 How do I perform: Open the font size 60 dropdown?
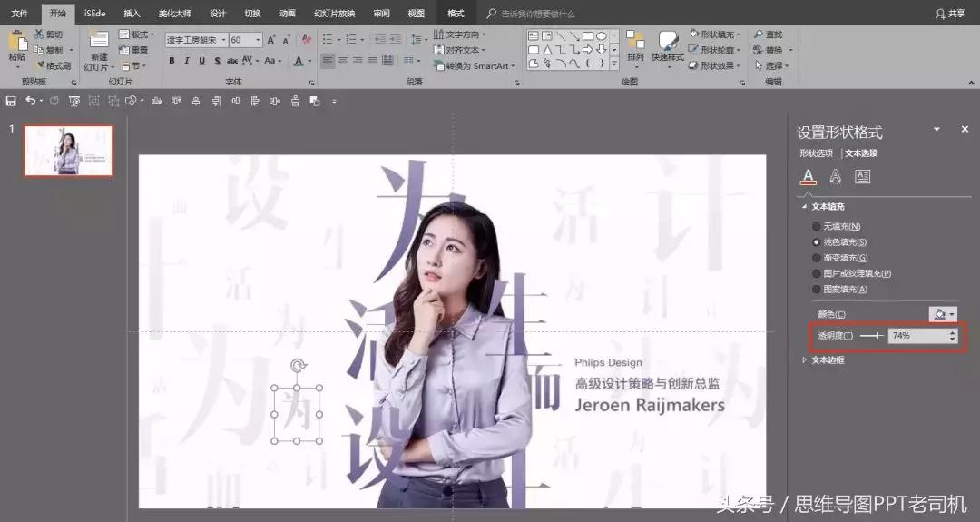point(258,40)
